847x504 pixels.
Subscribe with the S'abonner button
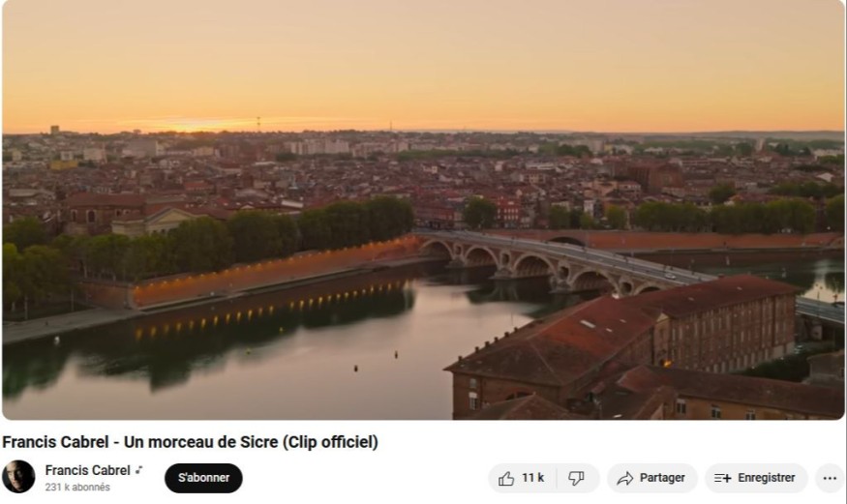(203, 478)
